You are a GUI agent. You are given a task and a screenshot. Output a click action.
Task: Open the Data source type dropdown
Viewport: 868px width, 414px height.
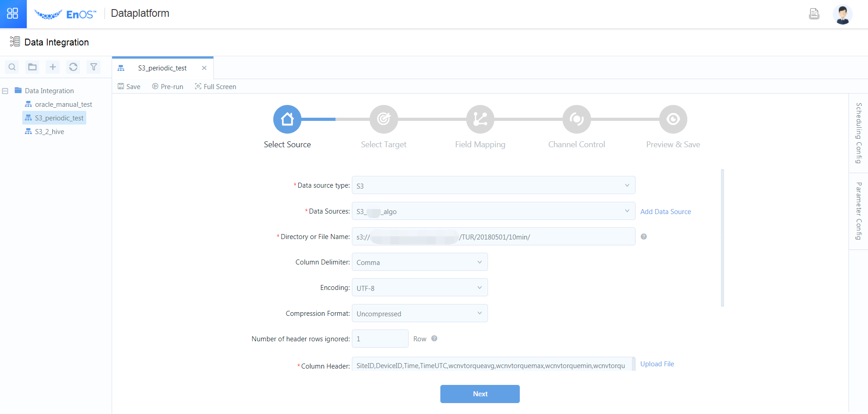493,185
